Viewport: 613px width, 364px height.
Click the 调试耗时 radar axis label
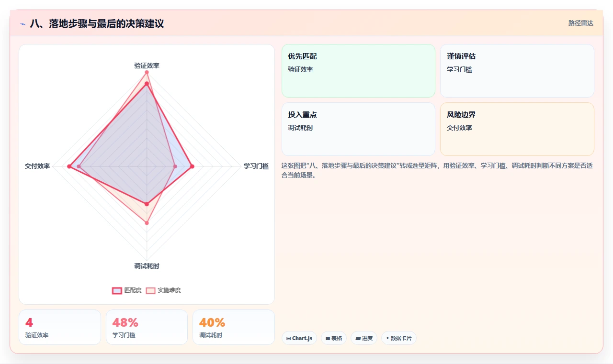tap(147, 266)
